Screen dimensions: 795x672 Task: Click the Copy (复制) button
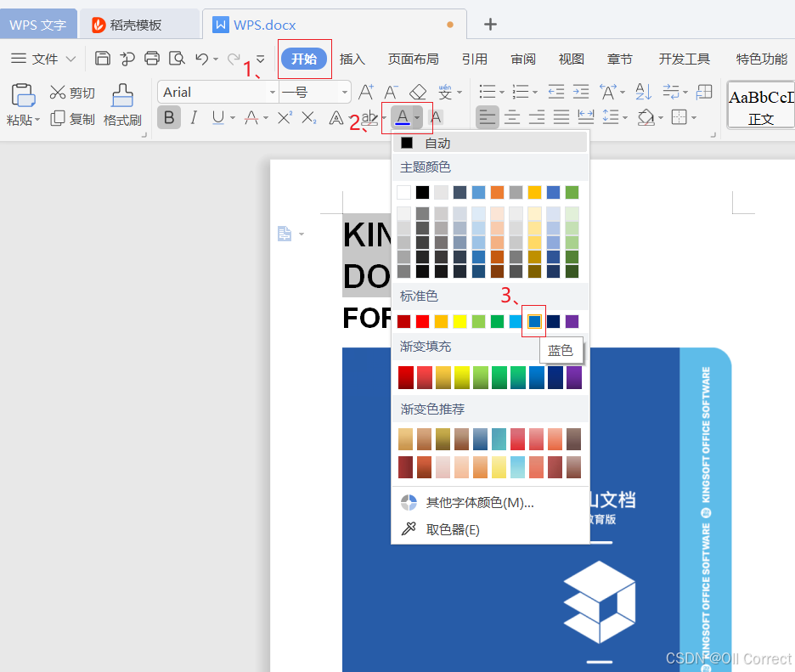(72, 119)
